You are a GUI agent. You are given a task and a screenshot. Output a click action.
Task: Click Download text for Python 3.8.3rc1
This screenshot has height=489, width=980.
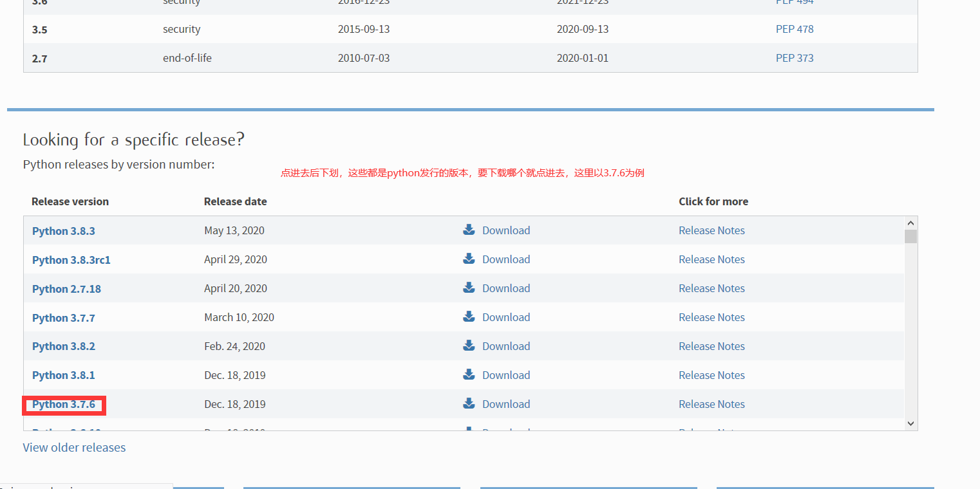tap(506, 259)
